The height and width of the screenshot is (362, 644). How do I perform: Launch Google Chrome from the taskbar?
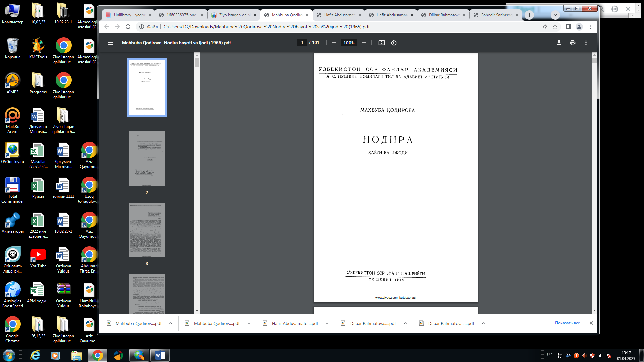pyautogui.click(x=97, y=355)
